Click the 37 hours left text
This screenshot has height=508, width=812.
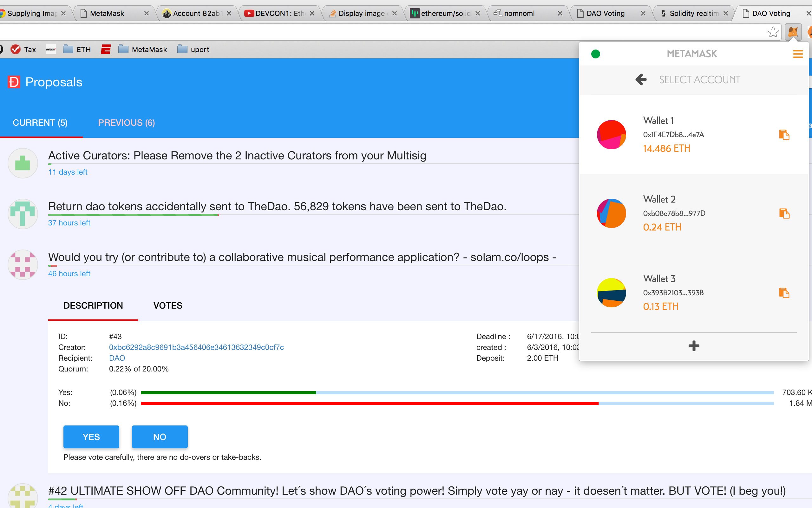coord(69,223)
